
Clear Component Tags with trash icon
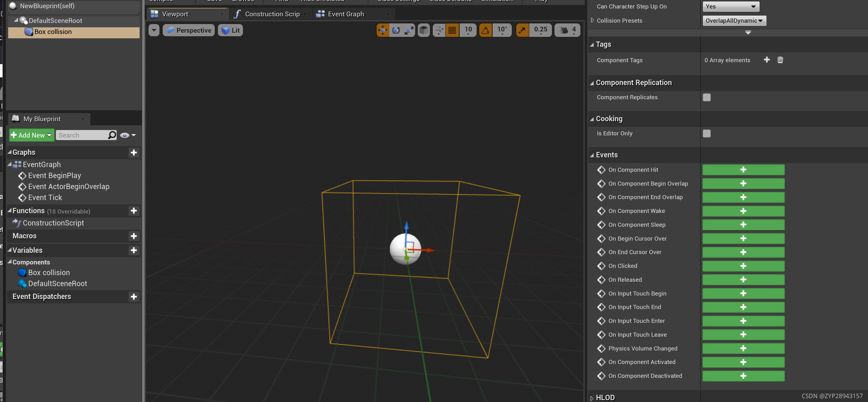pyautogui.click(x=780, y=60)
